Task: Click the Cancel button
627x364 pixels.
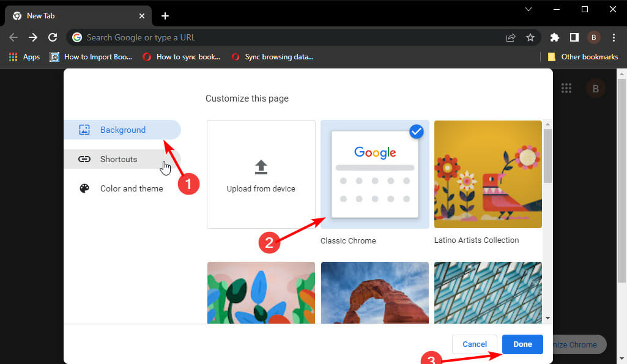Action: [x=475, y=344]
